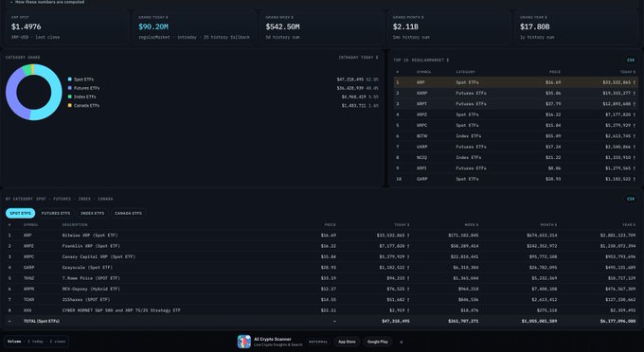
Task: Dismiss the AI Crypto Scanner banner
Action: click(x=402, y=342)
